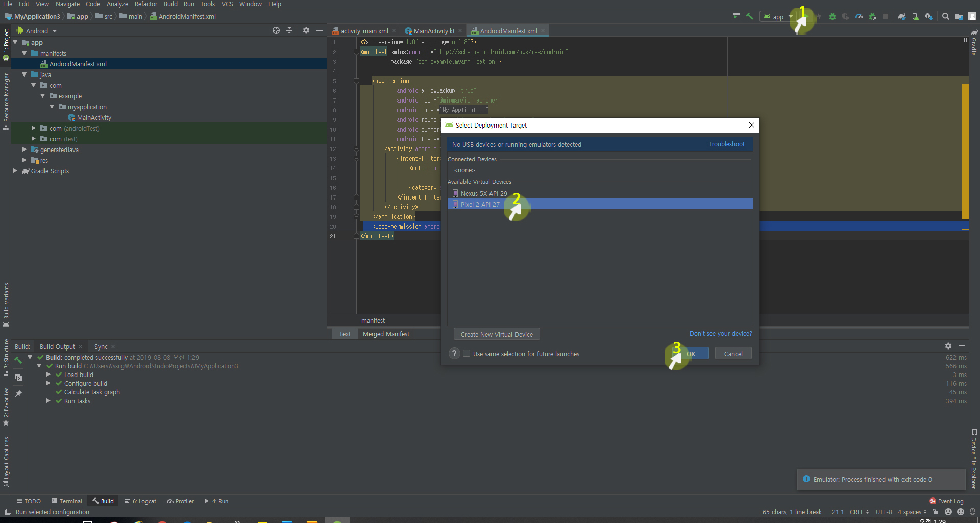
Task: Click the locate target icon in Project panel
Action: (x=276, y=31)
